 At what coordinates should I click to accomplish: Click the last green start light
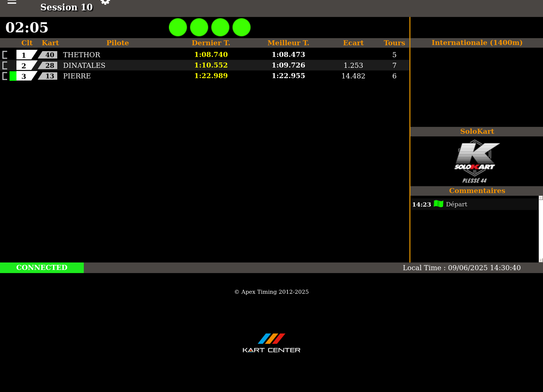[241, 27]
